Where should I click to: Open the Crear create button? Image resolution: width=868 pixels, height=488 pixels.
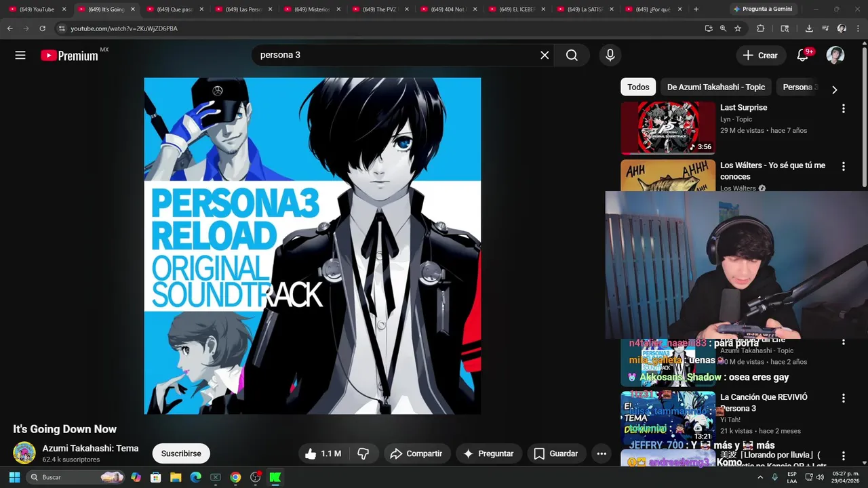coord(761,56)
